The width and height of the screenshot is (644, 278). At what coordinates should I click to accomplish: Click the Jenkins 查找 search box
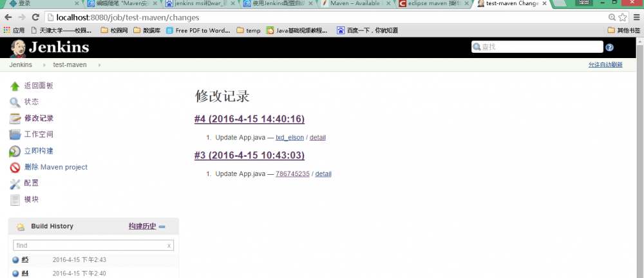537,47
